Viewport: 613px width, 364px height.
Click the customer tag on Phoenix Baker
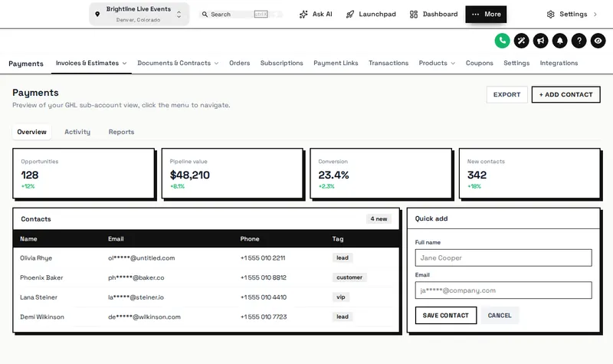349,277
